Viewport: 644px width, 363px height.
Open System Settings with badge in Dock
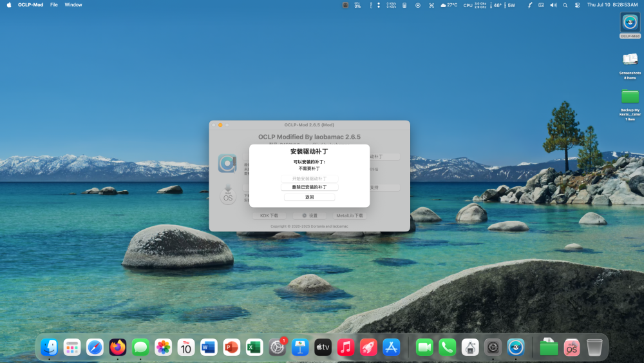pos(277,348)
